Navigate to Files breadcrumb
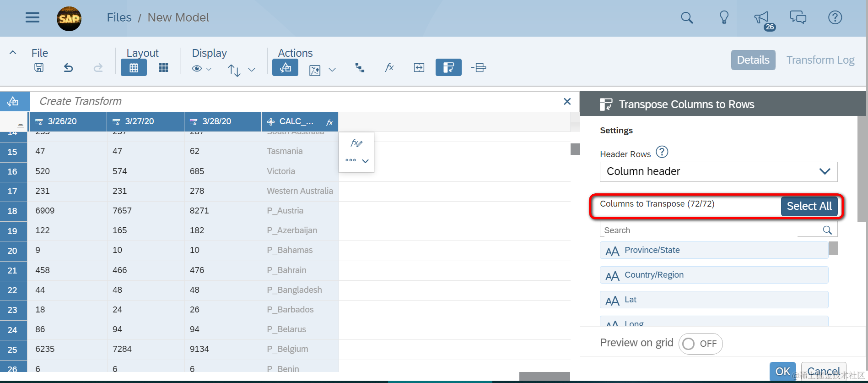868x383 pixels. point(119,17)
